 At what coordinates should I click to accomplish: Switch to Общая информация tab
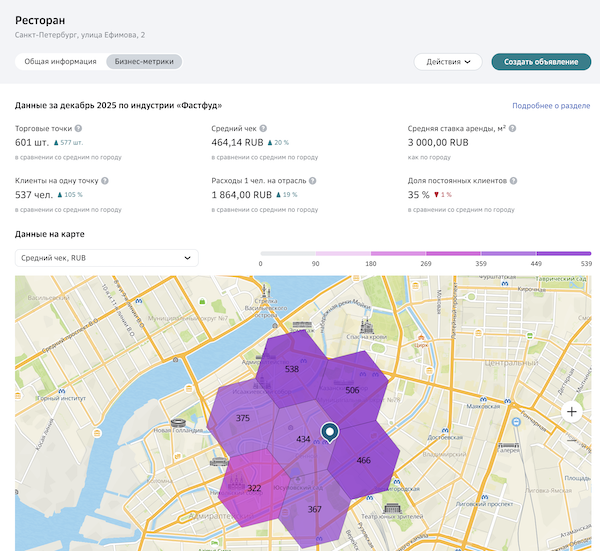coord(60,62)
